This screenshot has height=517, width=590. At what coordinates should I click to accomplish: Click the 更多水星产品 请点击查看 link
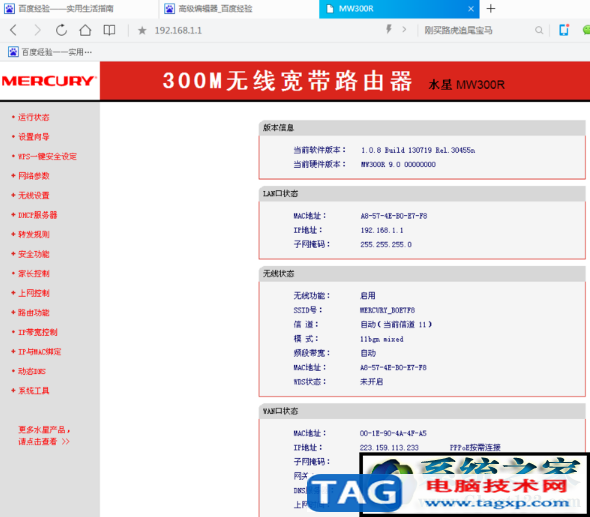point(44,435)
